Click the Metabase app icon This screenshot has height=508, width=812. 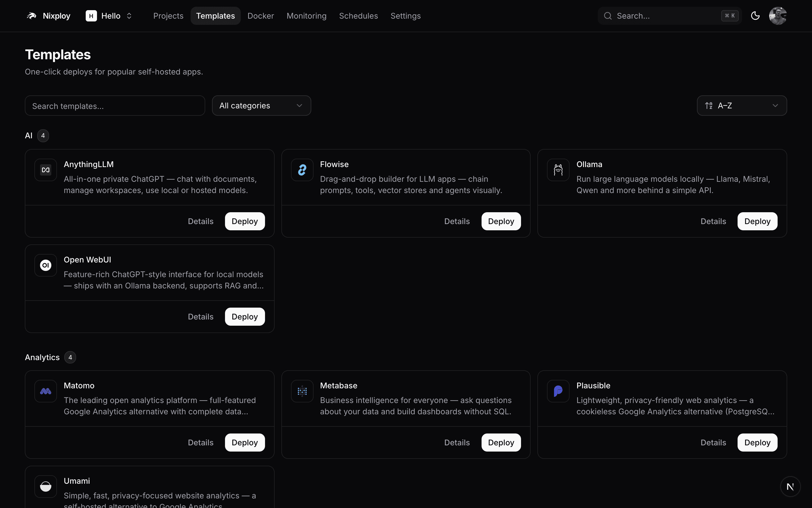[x=302, y=391]
